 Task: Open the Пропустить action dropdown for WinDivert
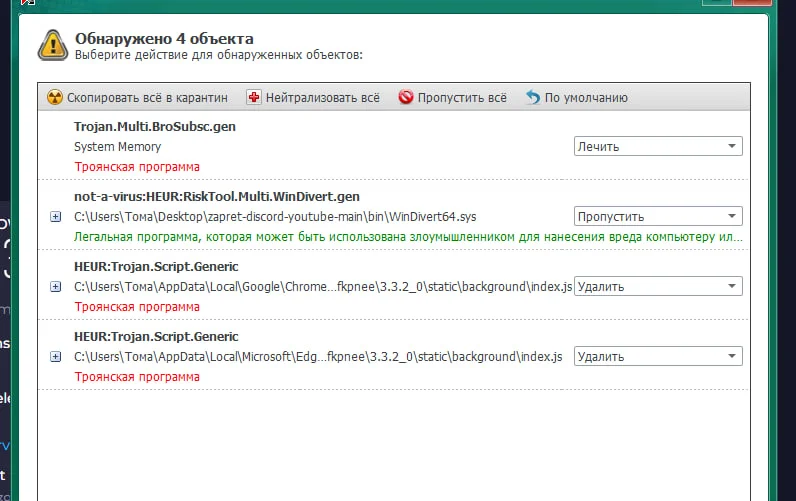pyautogui.click(x=658, y=216)
